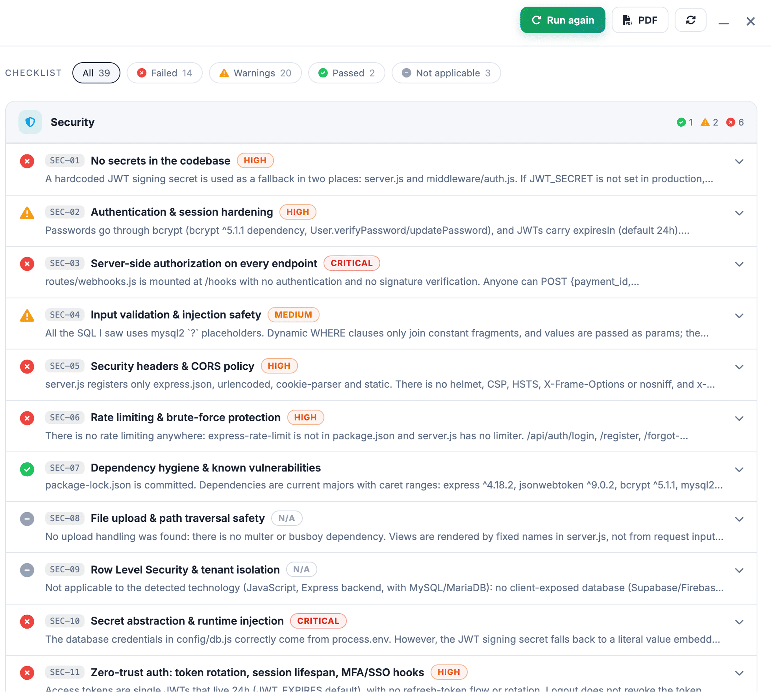This screenshot has width=771, height=700.
Task: Click the red failed icon for SEC-11
Action: click(27, 673)
